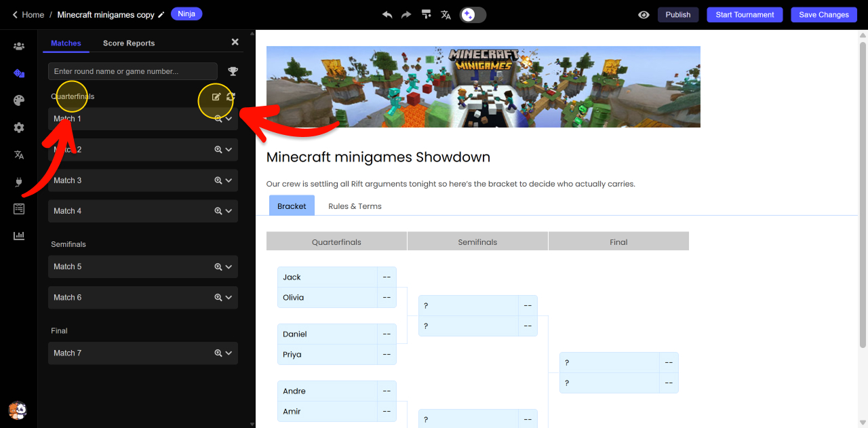Toggle the AI sparkle switch in toolbar
This screenshot has width=868, height=428.
pos(473,14)
